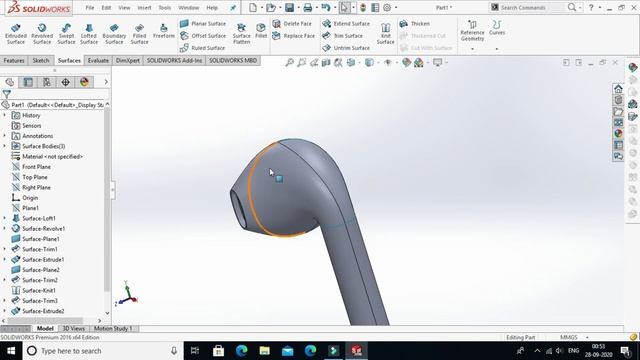The height and width of the screenshot is (360, 640).
Task: Open the Insert menu
Action: (x=144, y=8)
